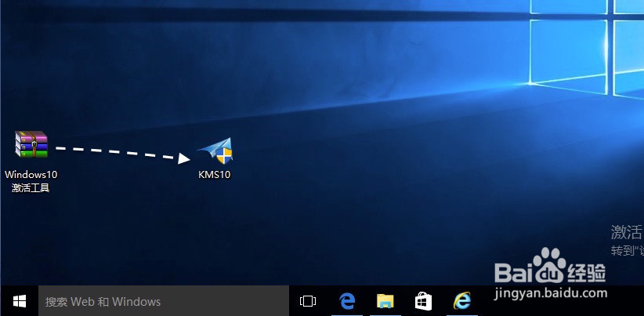The image size is (644, 316).
Task: Click the Windows10 激活工具 label text
Action: pos(31,181)
